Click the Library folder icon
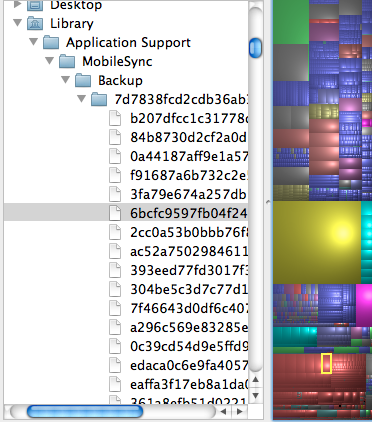 (35, 23)
